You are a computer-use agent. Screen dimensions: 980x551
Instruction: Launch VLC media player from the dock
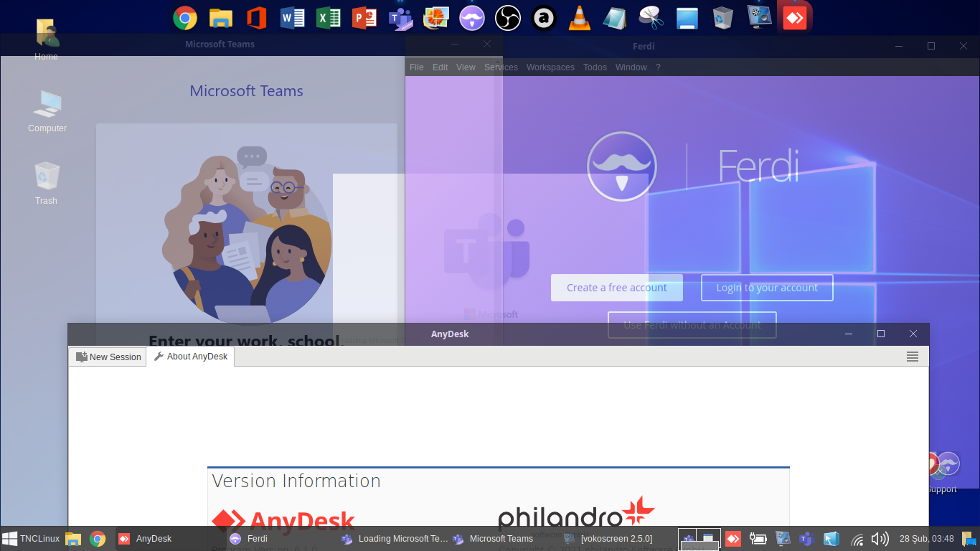pos(580,17)
